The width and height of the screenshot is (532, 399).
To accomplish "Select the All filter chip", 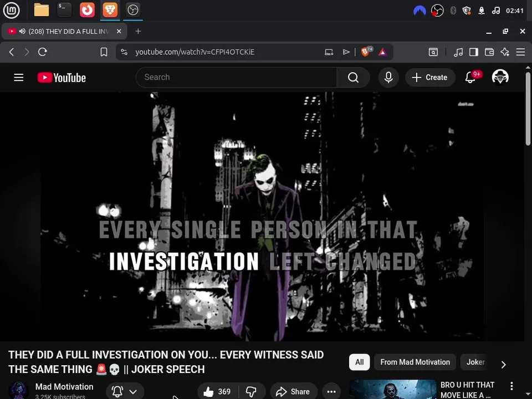I will click(359, 362).
